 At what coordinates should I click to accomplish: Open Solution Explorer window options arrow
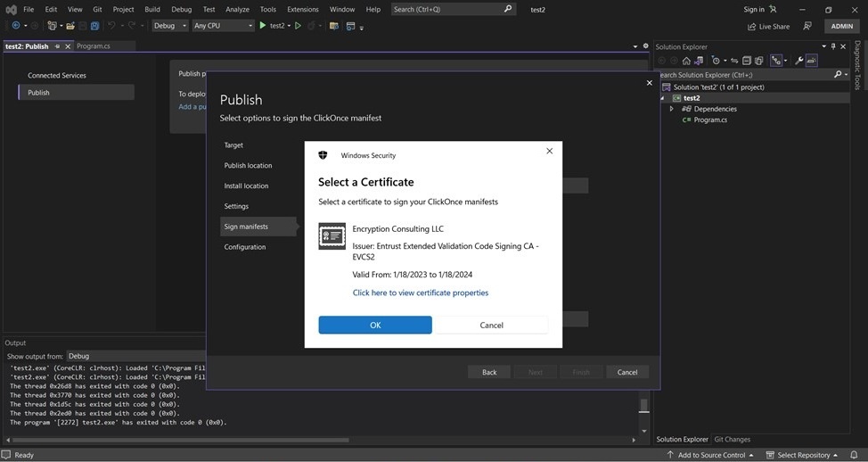tap(823, 46)
